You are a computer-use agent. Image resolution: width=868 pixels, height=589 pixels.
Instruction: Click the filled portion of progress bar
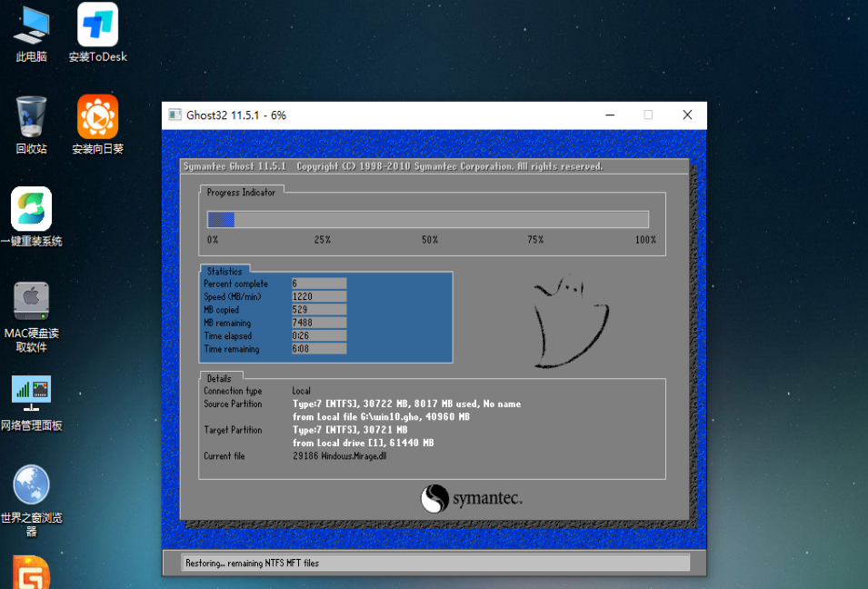point(221,220)
